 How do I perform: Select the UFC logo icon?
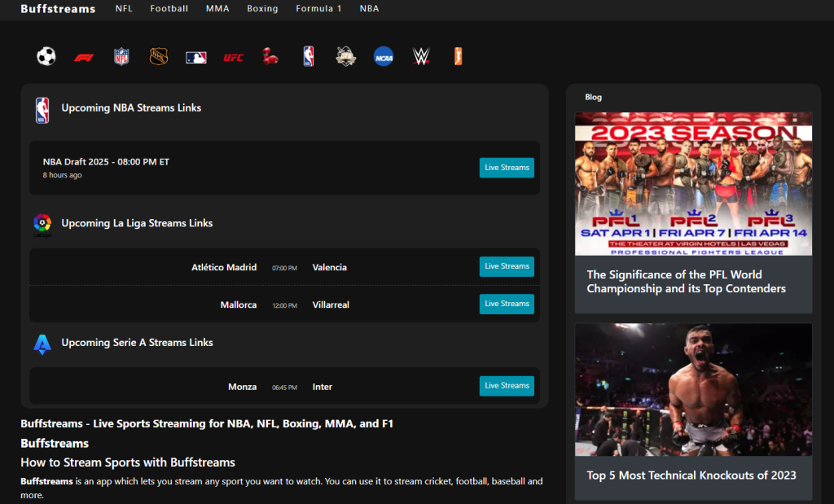(234, 57)
